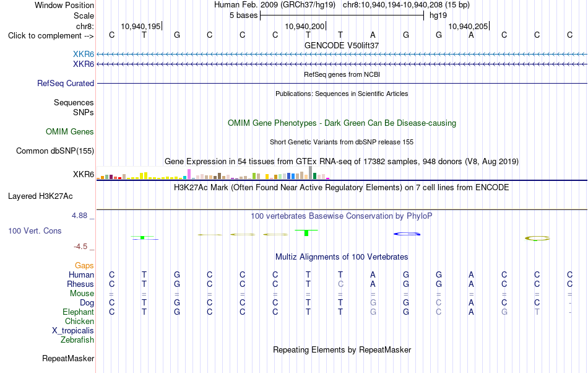Open the OMIM Genes track label
The image size is (588, 373).
69,132
